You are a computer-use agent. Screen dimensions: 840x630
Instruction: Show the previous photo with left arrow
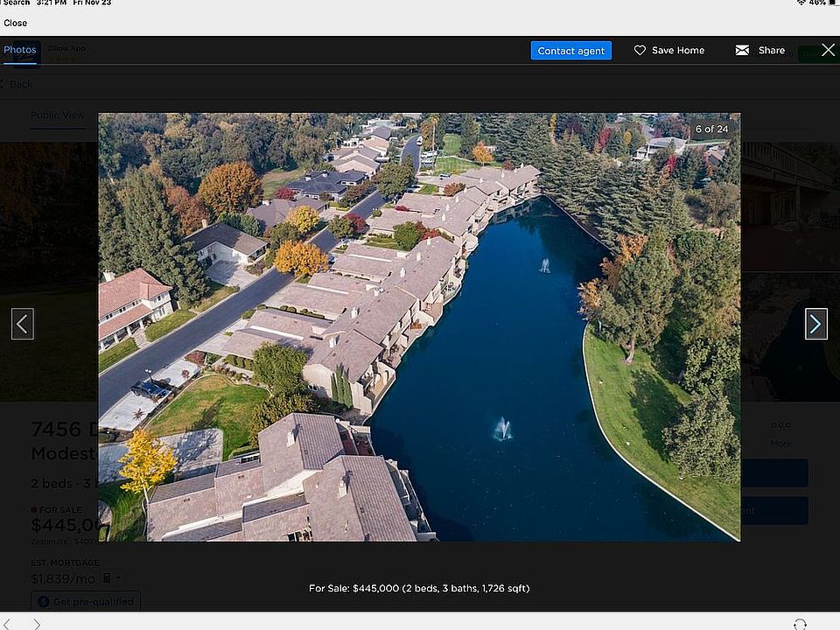[x=23, y=324]
